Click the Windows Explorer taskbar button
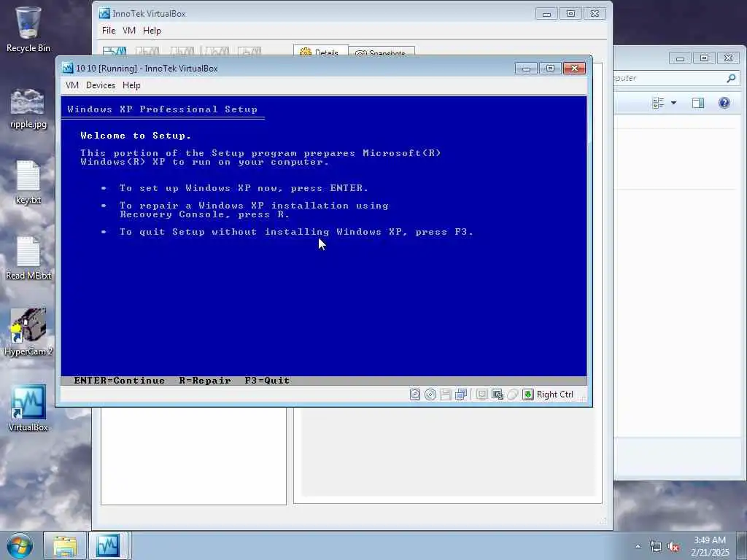 tap(65, 545)
